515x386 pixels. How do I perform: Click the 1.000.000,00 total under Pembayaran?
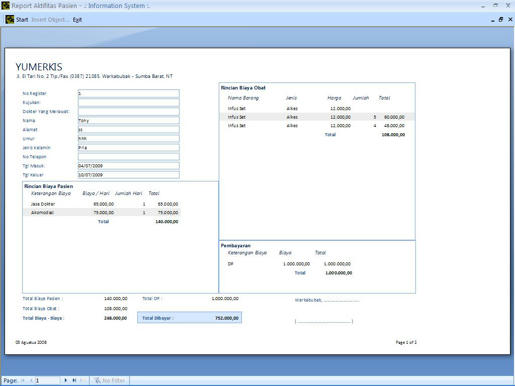point(338,273)
